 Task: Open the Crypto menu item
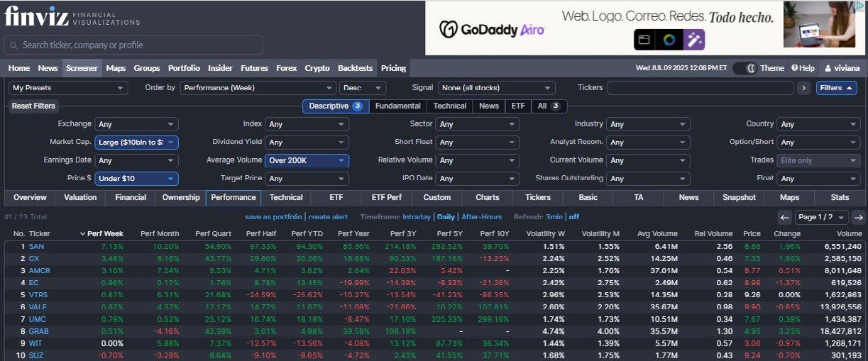[317, 68]
